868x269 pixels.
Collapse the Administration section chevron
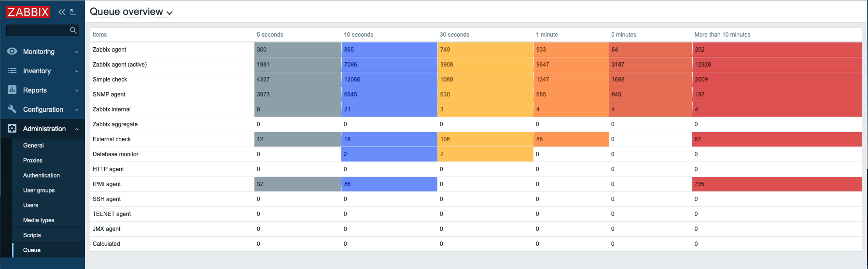pyautogui.click(x=77, y=129)
